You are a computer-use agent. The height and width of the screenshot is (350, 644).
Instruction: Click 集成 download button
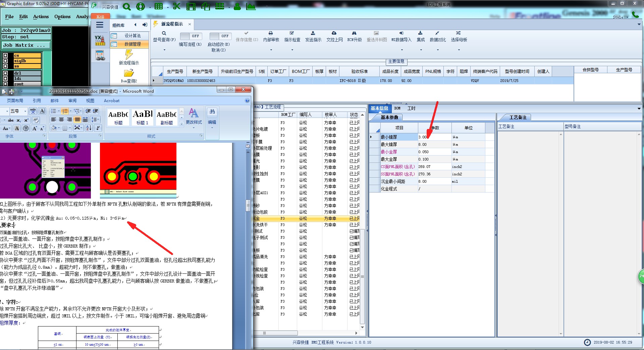(x=421, y=37)
